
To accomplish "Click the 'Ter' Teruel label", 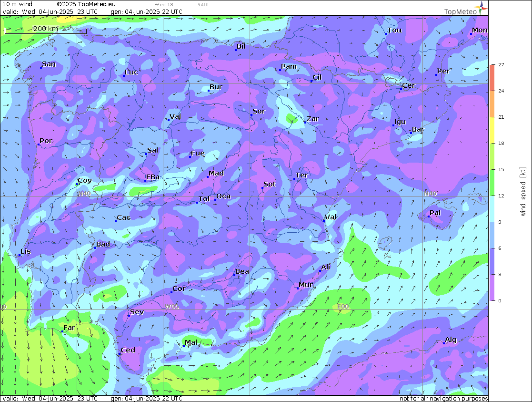I will (x=301, y=175).
